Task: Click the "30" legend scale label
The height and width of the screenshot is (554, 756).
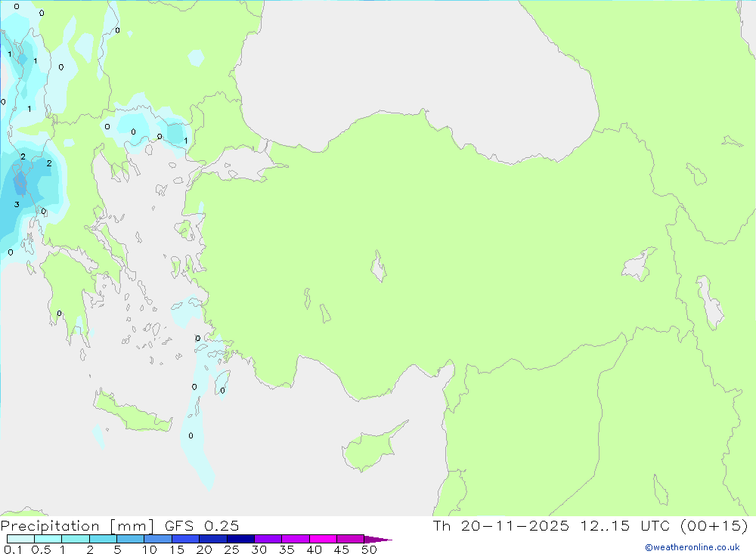Action: [x=259, y=549]
